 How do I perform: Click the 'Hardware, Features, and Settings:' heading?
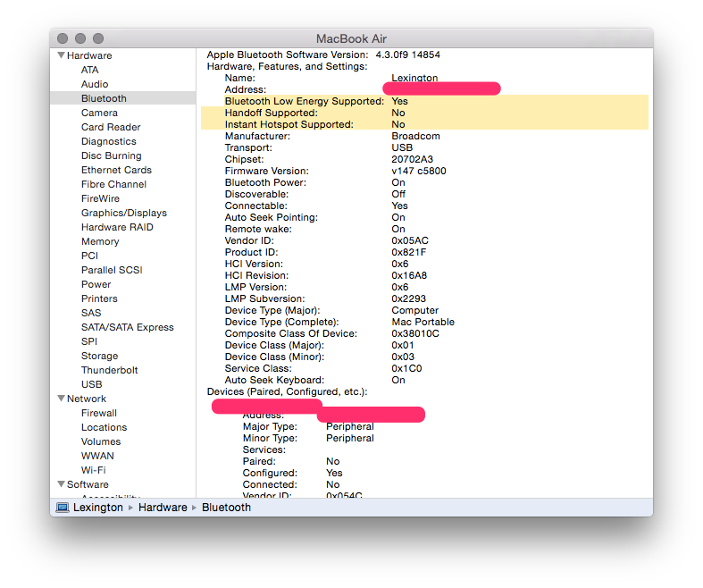287,66
